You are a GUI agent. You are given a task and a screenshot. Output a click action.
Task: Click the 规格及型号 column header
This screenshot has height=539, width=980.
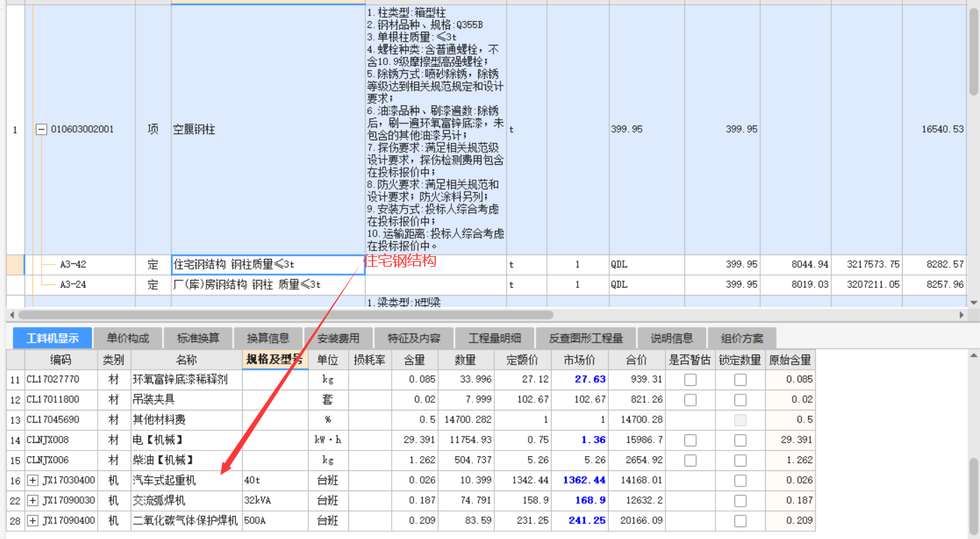[x=275, y=360]
